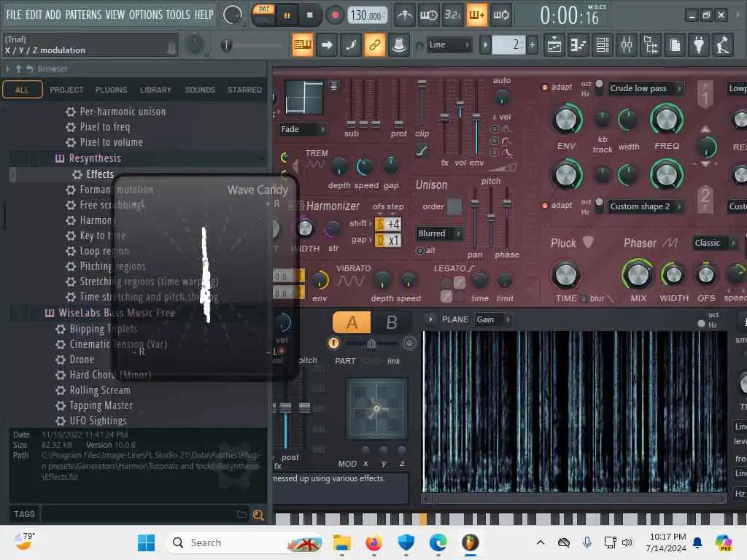This screenshot has height=560, width=747.
Task: Enable the Unison alt option
Action: pos(420,251)
